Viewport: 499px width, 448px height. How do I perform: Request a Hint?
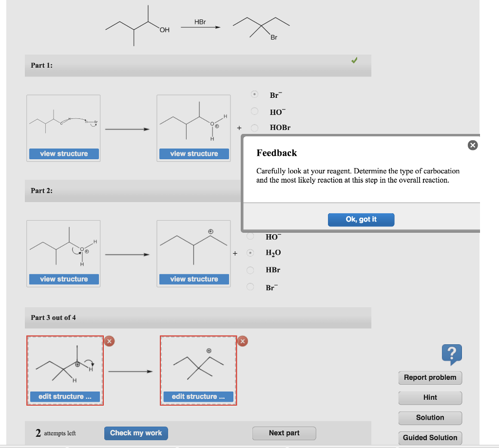430,398
